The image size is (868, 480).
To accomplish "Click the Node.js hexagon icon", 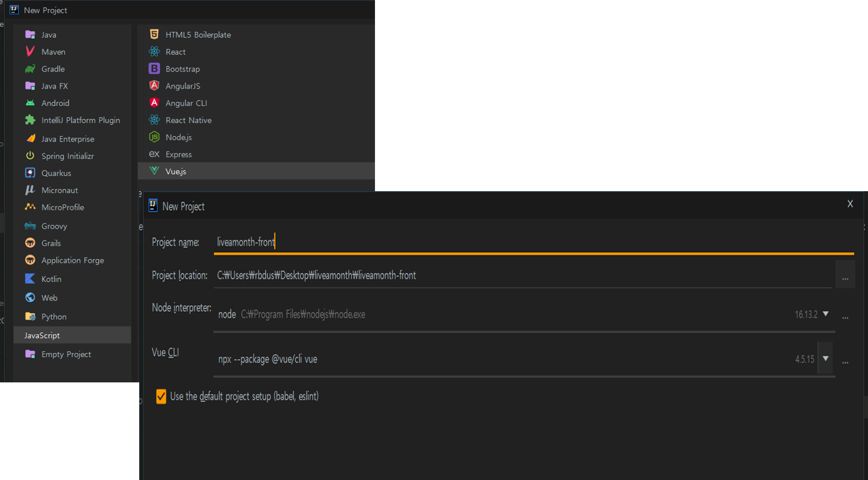I will [154, 137].
